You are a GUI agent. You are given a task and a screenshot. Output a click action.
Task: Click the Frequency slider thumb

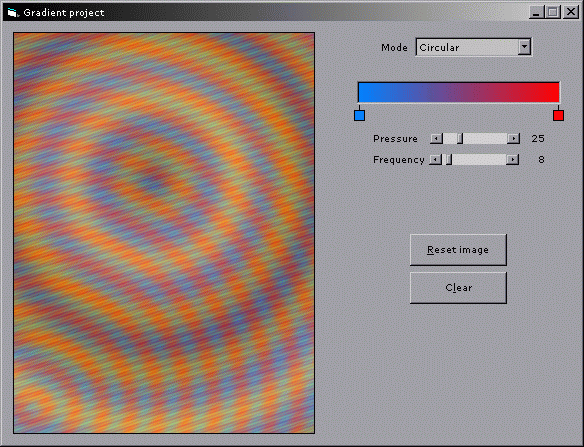tap(449, 160)
